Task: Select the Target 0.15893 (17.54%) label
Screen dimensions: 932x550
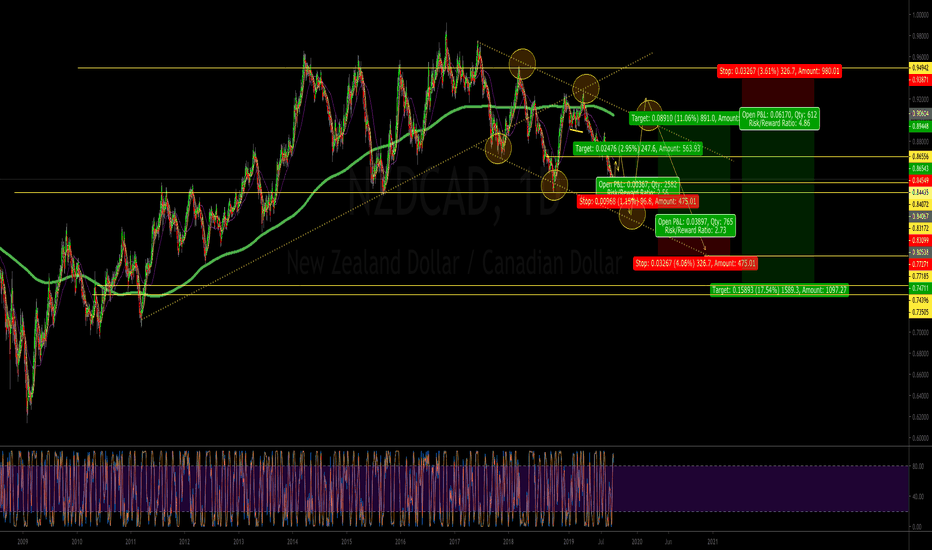Action: pyautogui.click(x=779, y=290)
